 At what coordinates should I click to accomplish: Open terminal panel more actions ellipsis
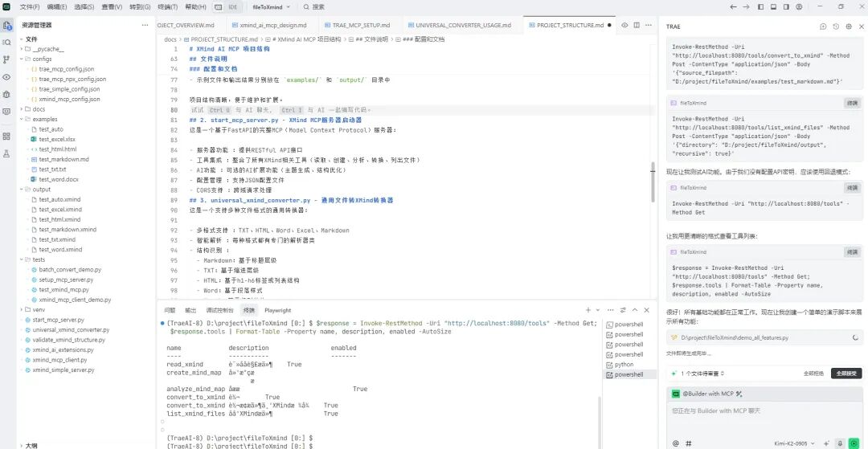click(x=611, y=310)
